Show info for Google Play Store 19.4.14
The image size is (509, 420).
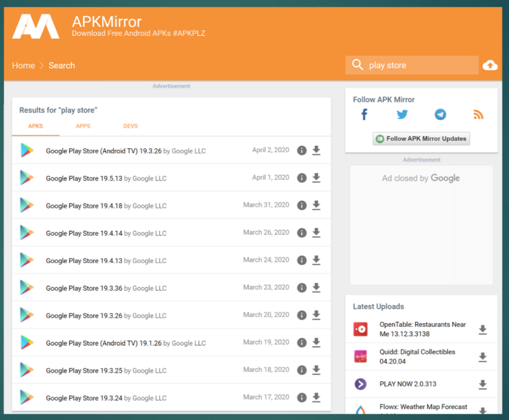coord(302,232)
